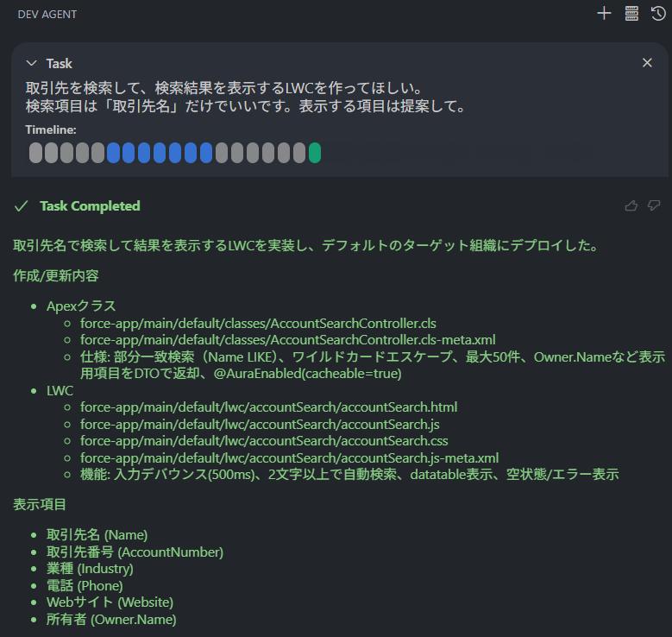Click the 機能: 入力デバウンス description line
This screenshot has width=672, height=637.
pyautogui.click(x=349, y=475)
